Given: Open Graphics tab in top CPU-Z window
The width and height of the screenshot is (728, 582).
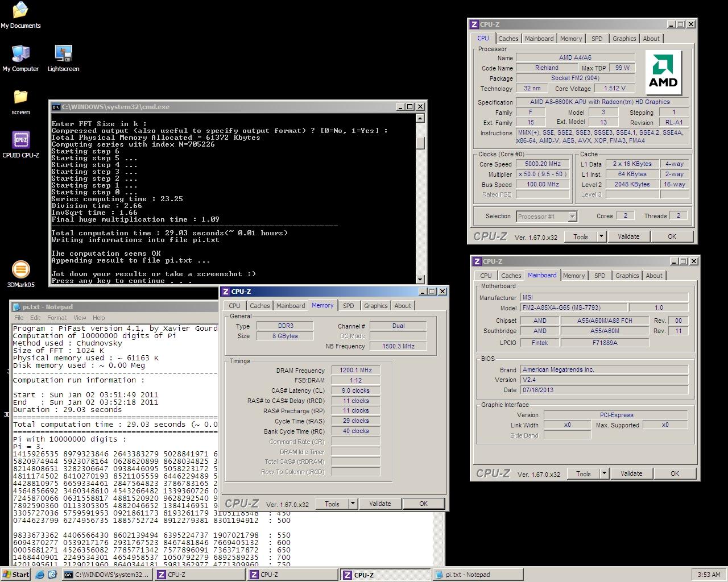Looking at the screenshot, I should pos(624,39).
